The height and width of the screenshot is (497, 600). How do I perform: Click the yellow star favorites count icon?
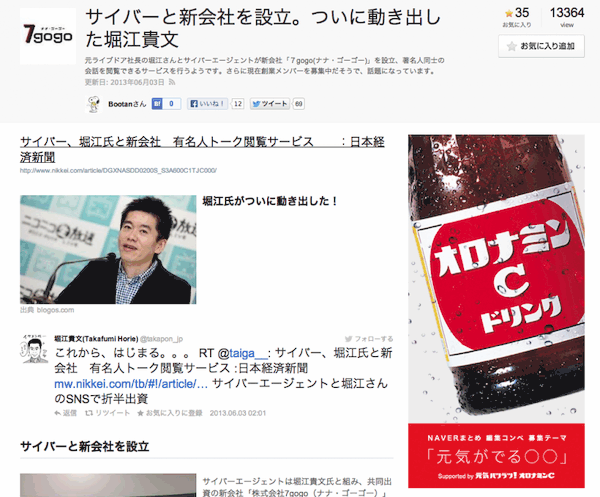tap(507, 13)
